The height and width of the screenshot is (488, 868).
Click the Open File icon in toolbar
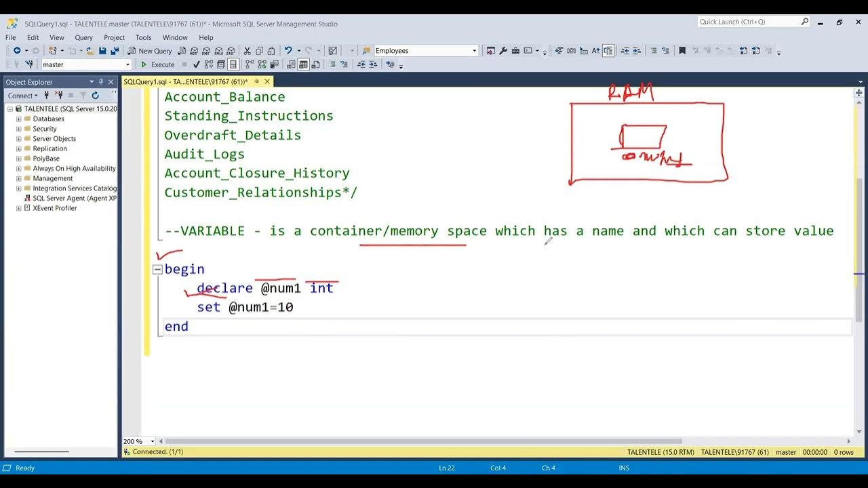point(90,51)
